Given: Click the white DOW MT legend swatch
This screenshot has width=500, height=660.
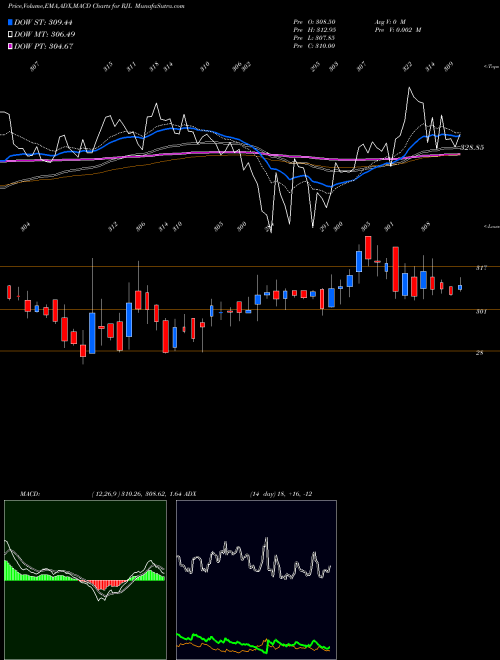Looking at the screenshot, I should point(11,34).
